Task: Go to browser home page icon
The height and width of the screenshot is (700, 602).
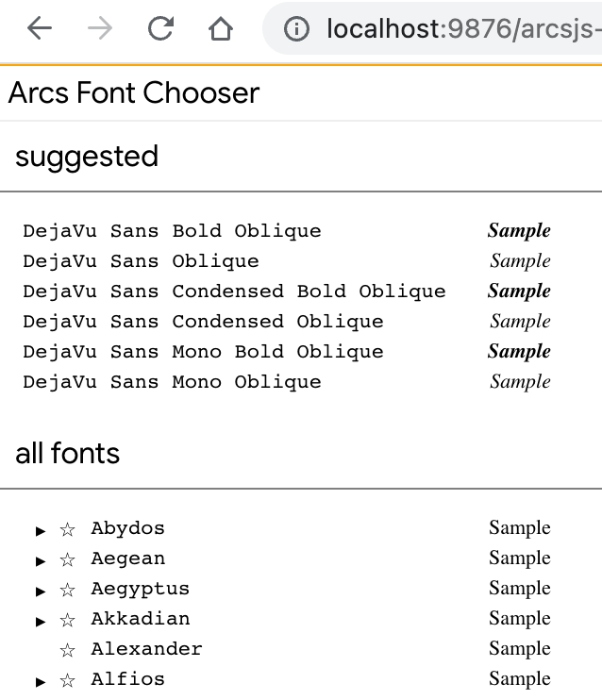Action: [220, 29]
